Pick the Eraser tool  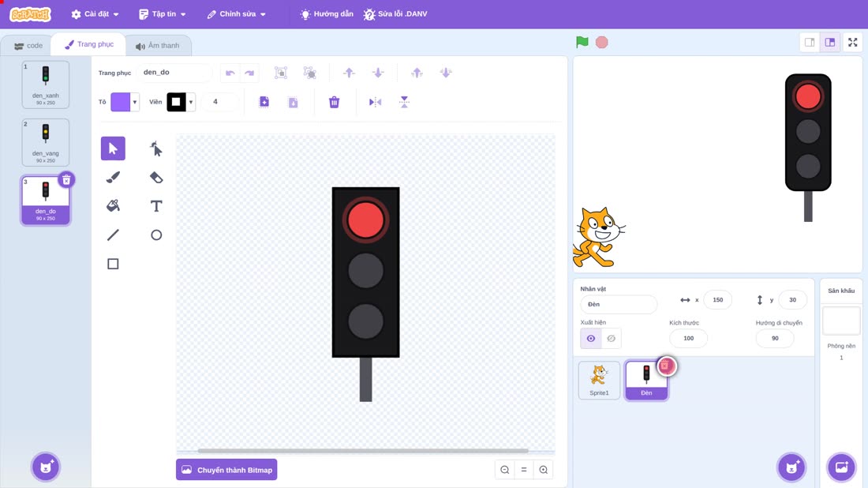click(156, 177)
